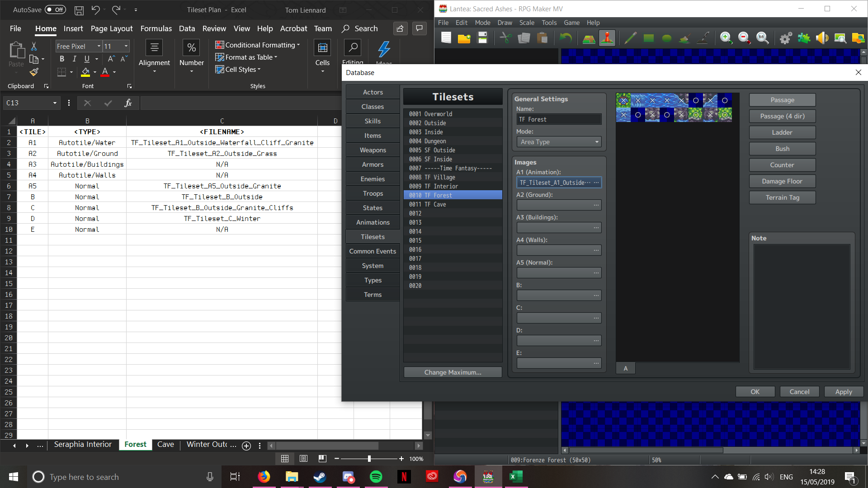868x488 pixels.
Task: Click the Damage Floor button
Action: pos(782,181)
